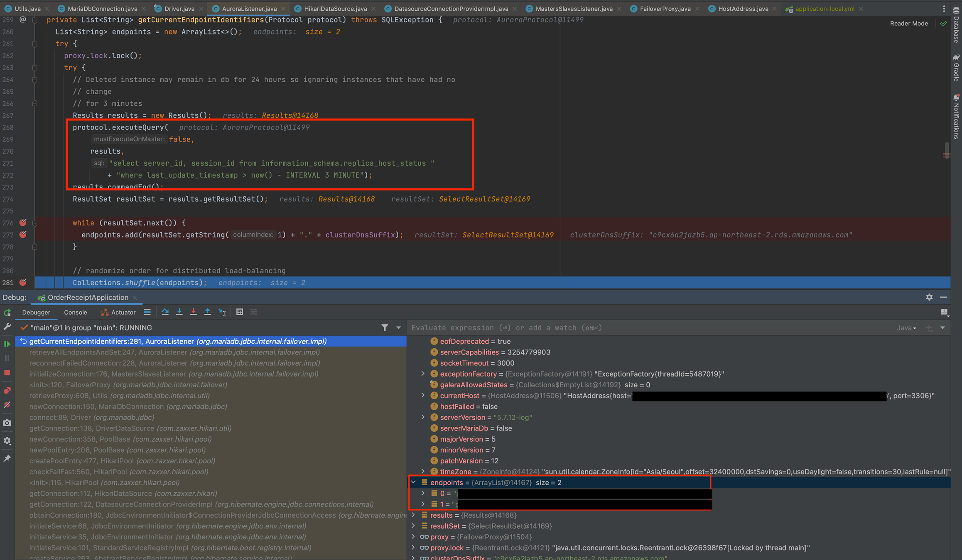
Task: Switch to Driver.java tab
Action: click(179, 9)
